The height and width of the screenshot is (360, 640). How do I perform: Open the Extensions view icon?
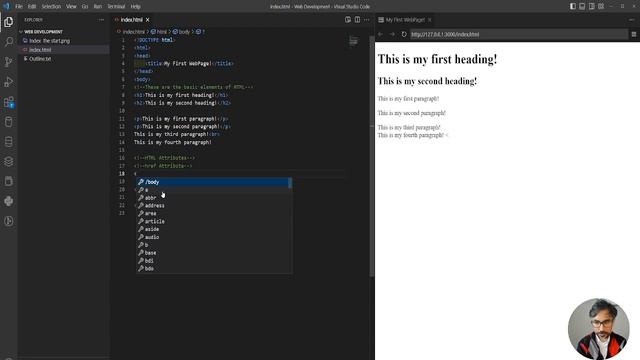(x=9, y=102)
